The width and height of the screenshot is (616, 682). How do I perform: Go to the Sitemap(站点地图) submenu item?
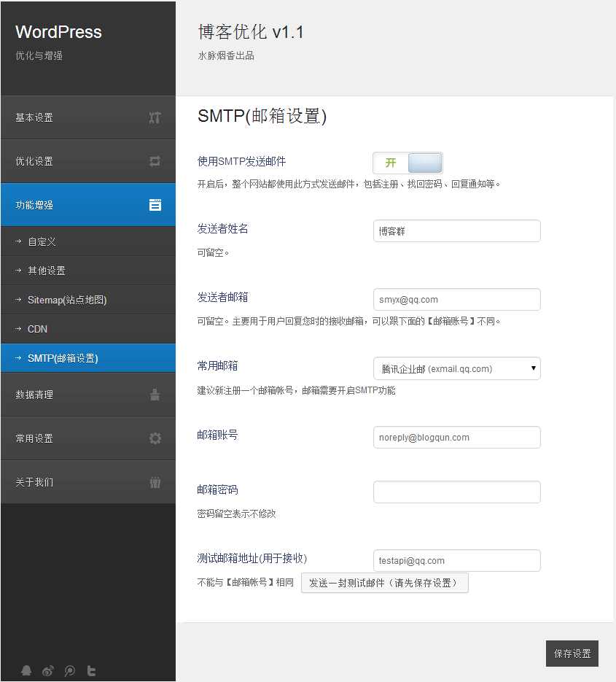coord(67,300)
